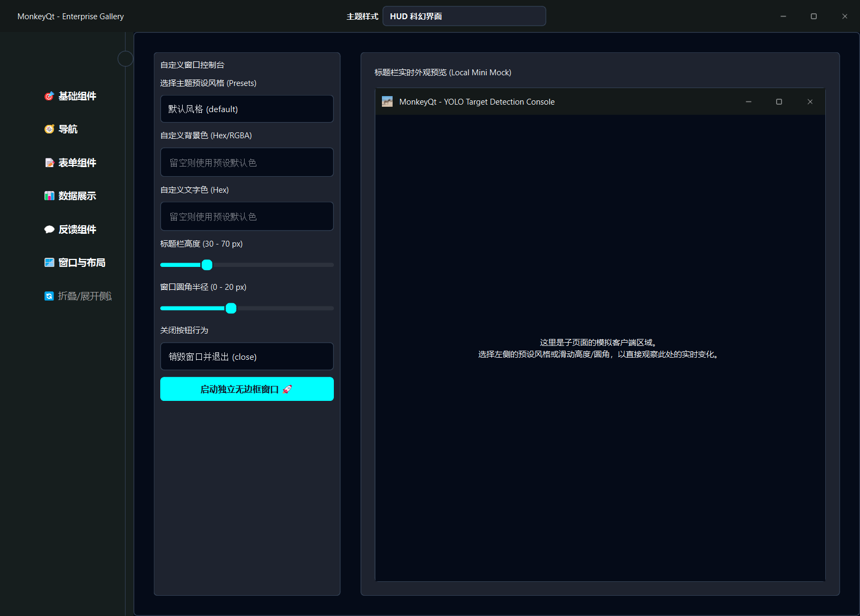Viewport: 860px width, 616px height.
Task: Open the 默认风格 (default) preset dropdown
Action: 247,109
